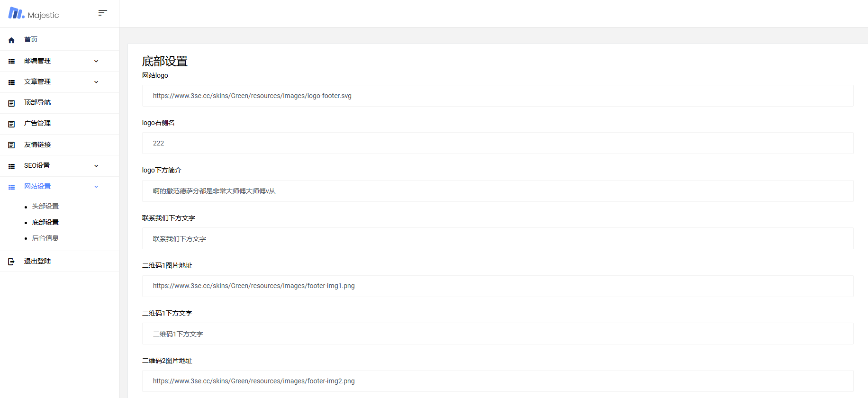Focus the logo右侧名 text field
Viewport: 868px width, 398px height.
tap(497, 143)
